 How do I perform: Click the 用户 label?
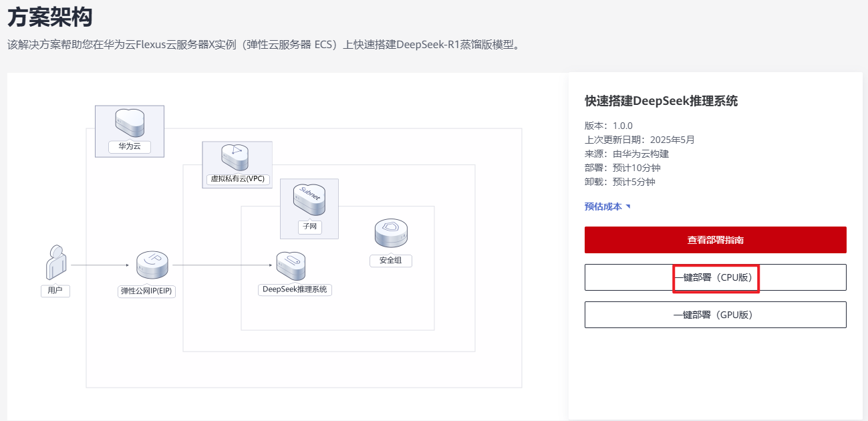[x=55, y=291]
